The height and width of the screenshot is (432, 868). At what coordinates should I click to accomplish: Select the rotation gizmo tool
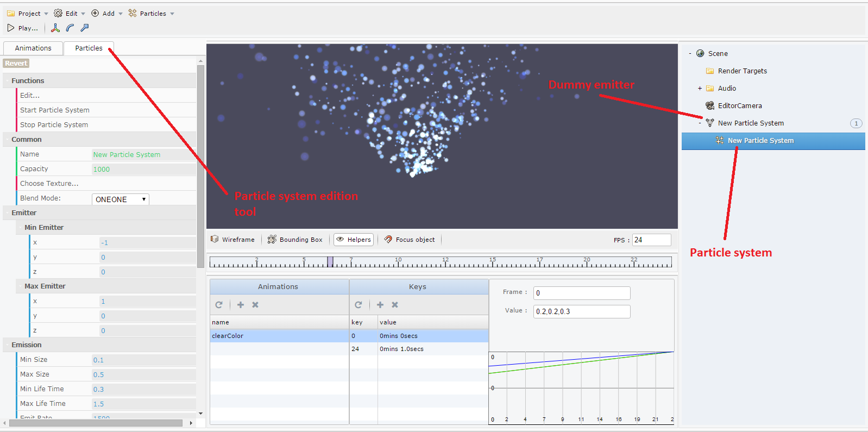click(70, 28)
